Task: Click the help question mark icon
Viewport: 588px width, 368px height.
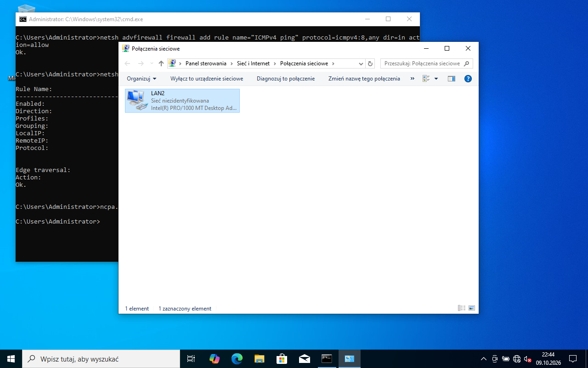Action: pyautogui.click(x=468, y=79)
